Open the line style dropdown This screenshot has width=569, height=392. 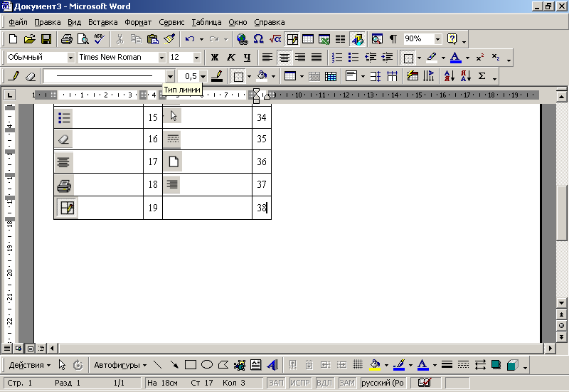(170, 76)
